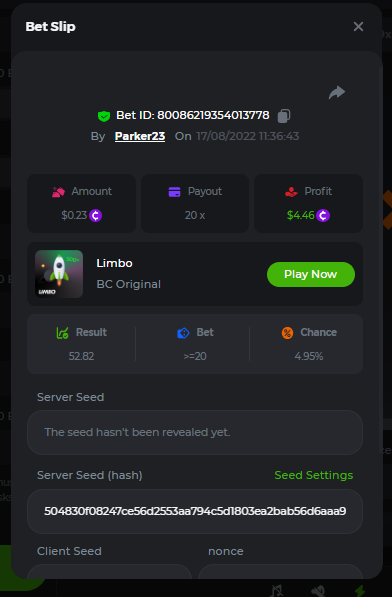Click coin currency icon beside $0.23
This screenshot has height=597, width=392.
coord(96,215)
